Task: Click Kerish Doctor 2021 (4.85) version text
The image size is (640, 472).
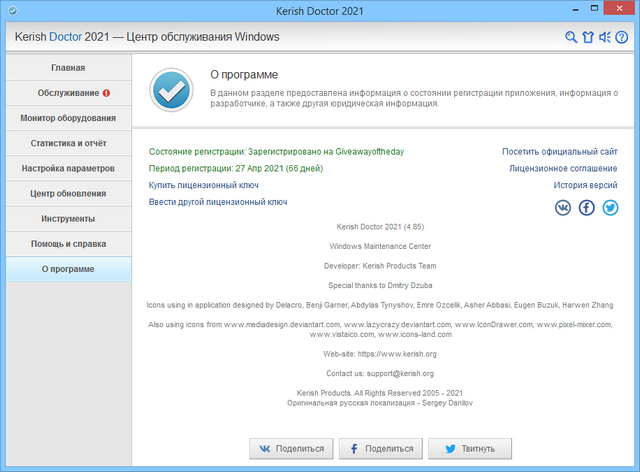Action: pyautogui.click(x=380, y=227)
